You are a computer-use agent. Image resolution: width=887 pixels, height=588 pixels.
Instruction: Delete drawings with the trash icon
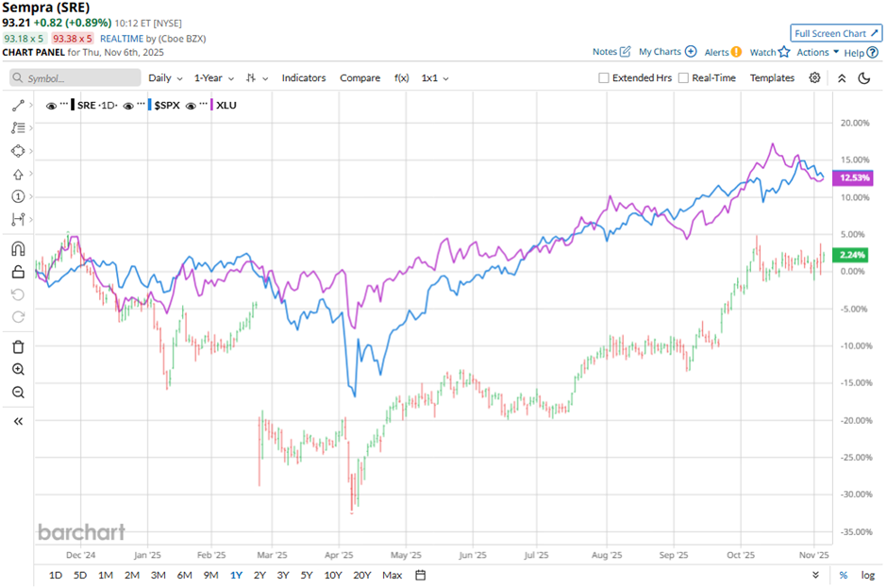[18, 346]
